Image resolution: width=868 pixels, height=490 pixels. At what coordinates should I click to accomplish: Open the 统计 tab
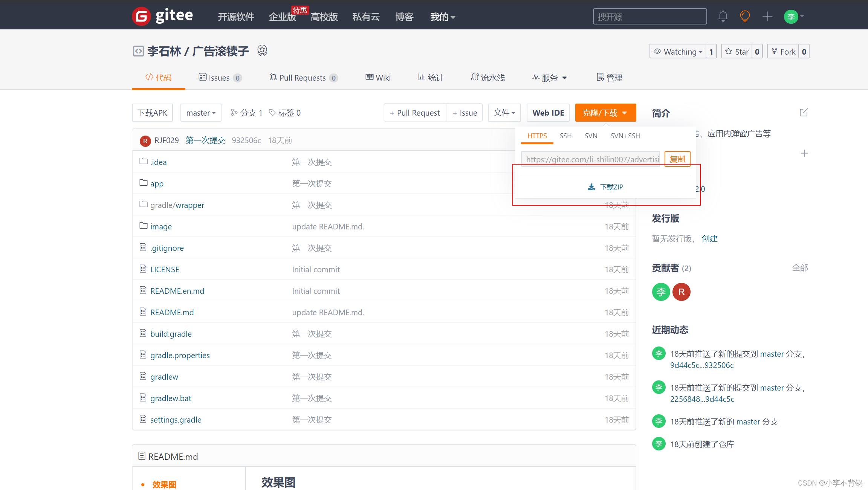click(431, 78)
